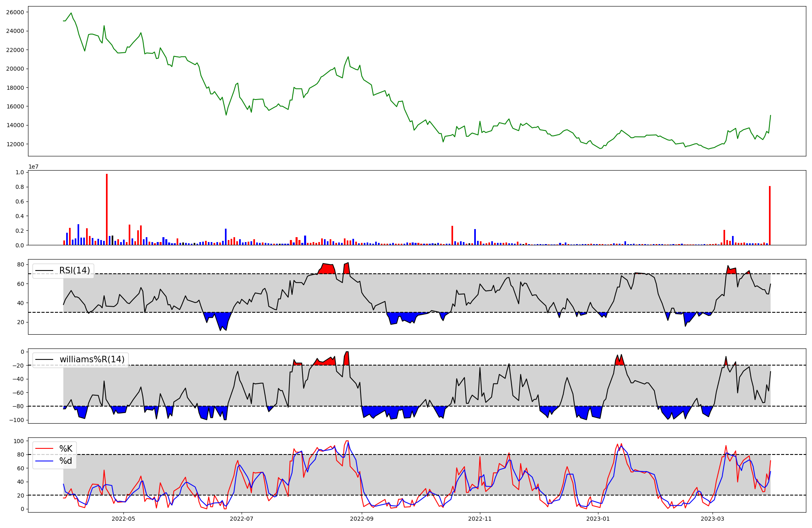The width and height of the screenshot is (812, 528).
Task: Click the final tall red volume bar
Action: pyautogui.click(x=769, y=215)
